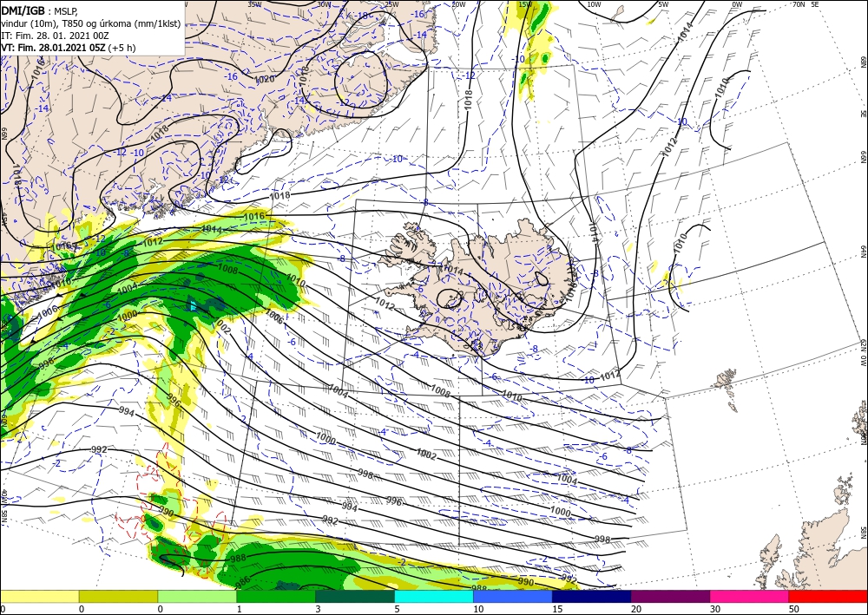Click the '20W' longitude label
Screen dimensions: 868x615
[x=457, y=4]
